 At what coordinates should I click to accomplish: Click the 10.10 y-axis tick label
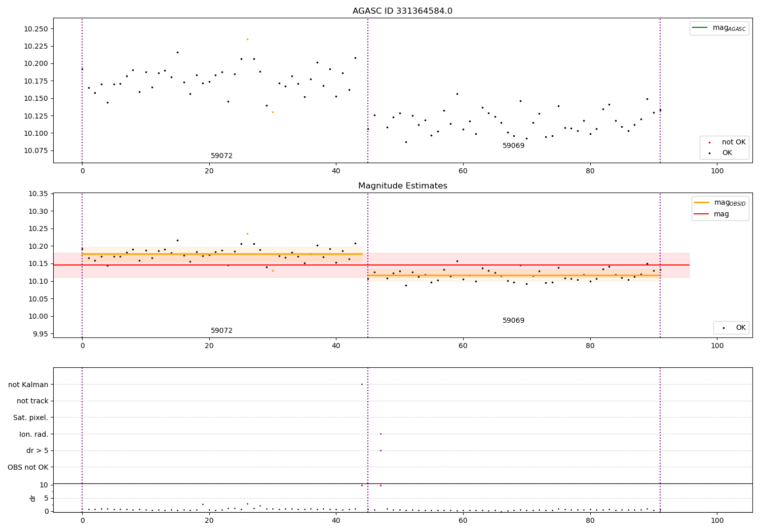pyautogui.click(x=38, y=281)
